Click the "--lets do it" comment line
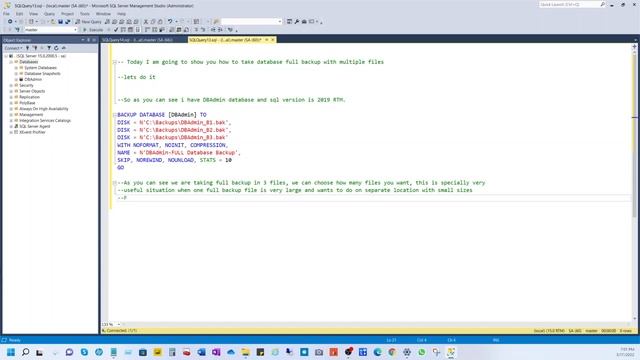Image resolution: width=640 pixels, height=360 pixels. click(x=136, y=77)
